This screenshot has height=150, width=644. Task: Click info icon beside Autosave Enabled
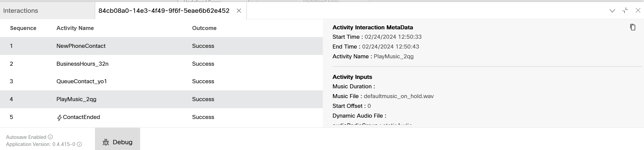click(50, 137)
